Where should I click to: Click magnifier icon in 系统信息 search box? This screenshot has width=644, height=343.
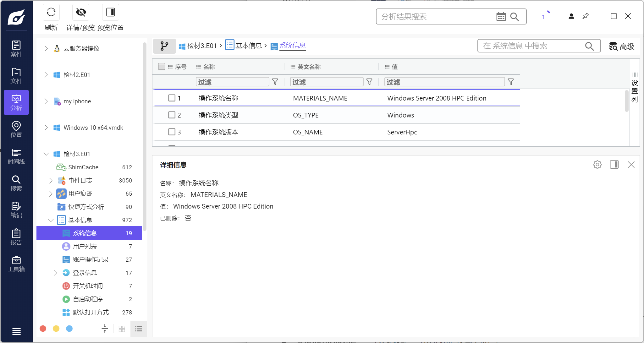pyautogui.click(x=589, y=46)
